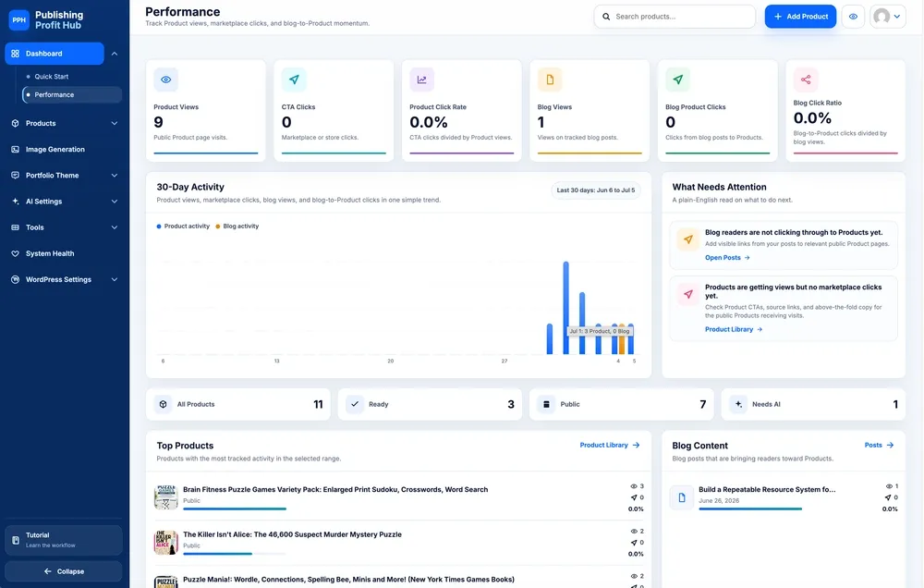Click the WordPress Settings icon
The height and width of the screenshot is (588, 924).
point(16,279)
